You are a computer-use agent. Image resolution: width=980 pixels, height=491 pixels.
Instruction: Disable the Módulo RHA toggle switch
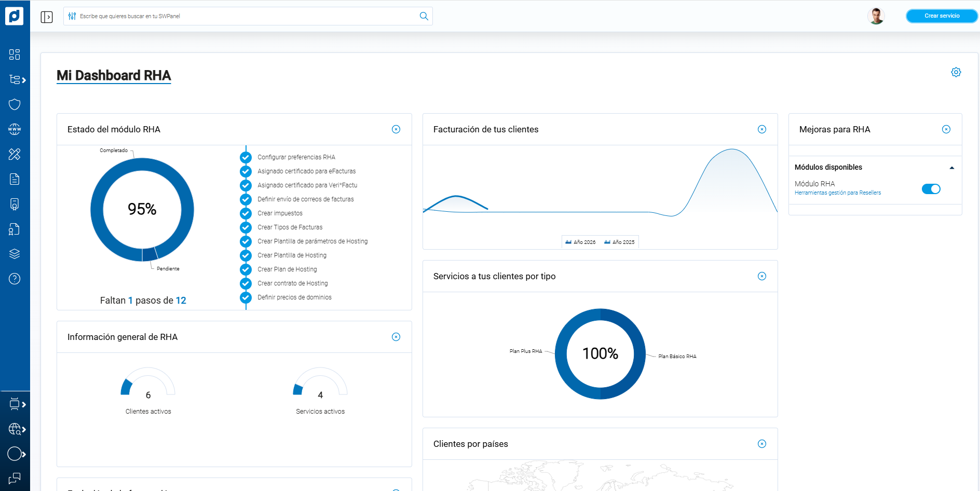pos(931,189)
